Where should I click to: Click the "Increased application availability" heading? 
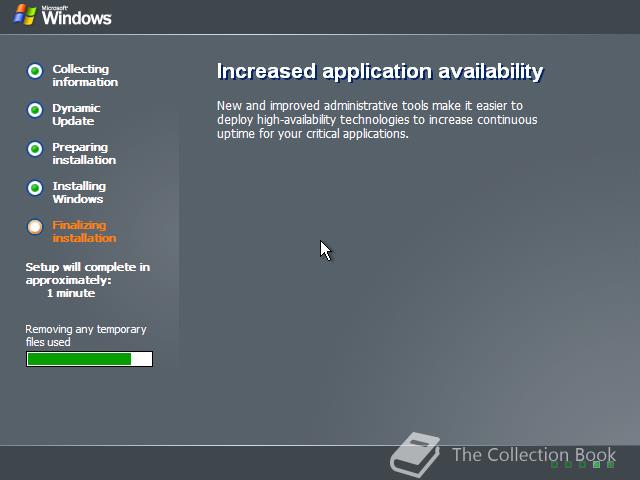click(380, 72)
